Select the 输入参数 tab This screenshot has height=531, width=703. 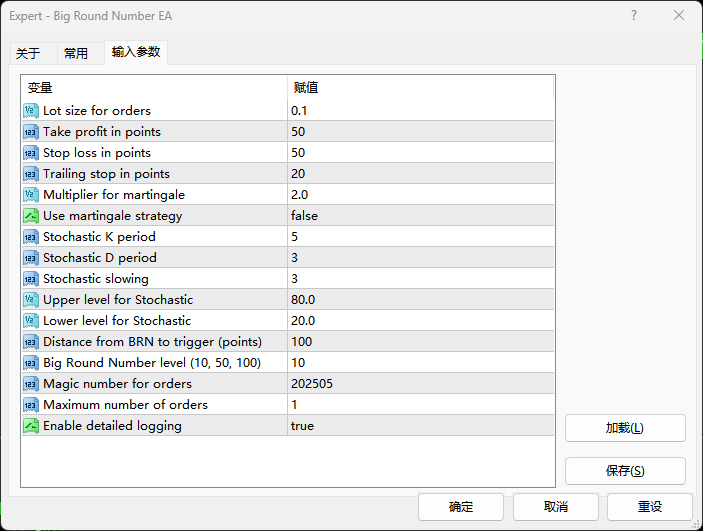tap(135, 52)
